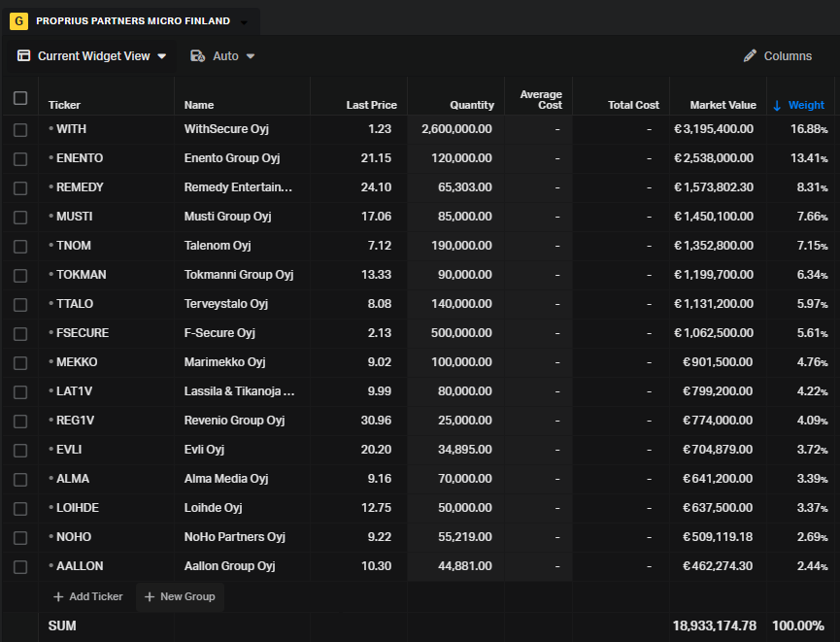Click the plus icon for Add Ticker
The height and width of the screenshot is (642, 840).
pyautogui.click(x=58, y=596)
